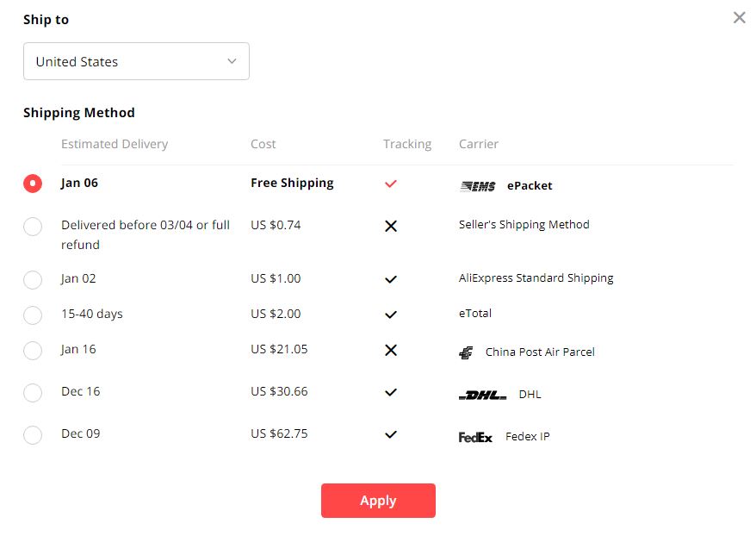Click the EMS ePacket carrier logo
The width and height of the screenshot is (756, 536).
coord(477,186)
